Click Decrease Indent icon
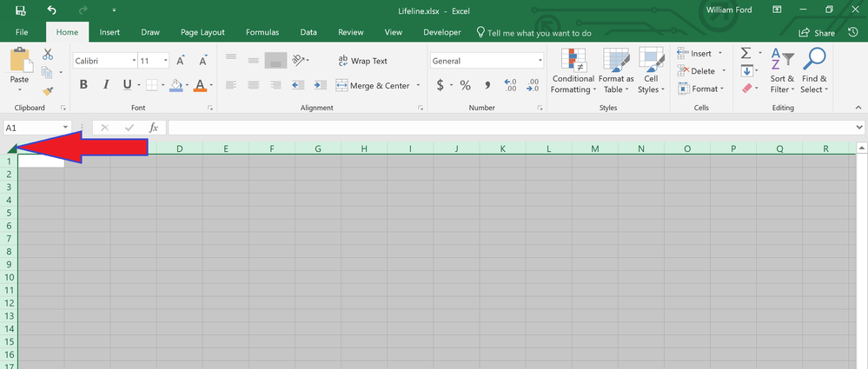The height and width of the screenshot is (369, 868). coord(298,85)
